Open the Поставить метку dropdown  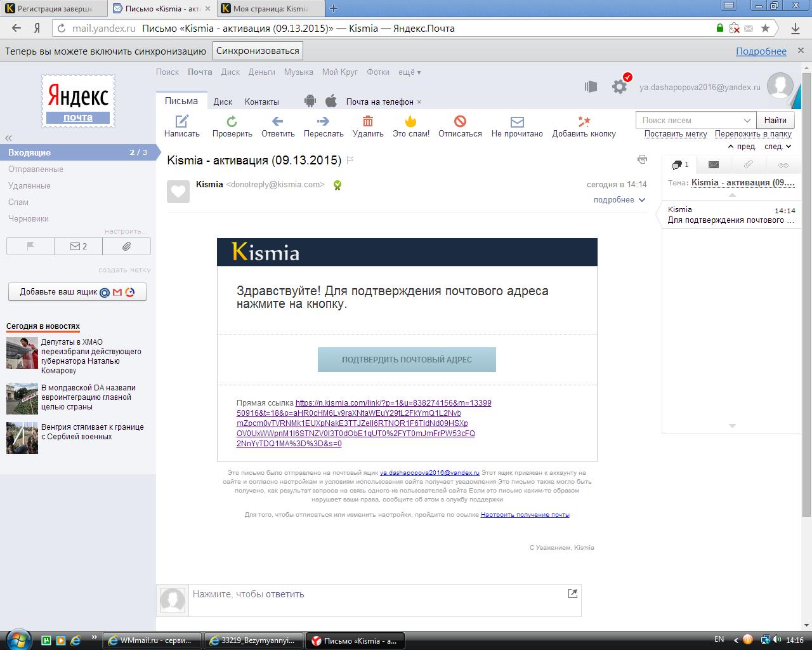point(676,134)
